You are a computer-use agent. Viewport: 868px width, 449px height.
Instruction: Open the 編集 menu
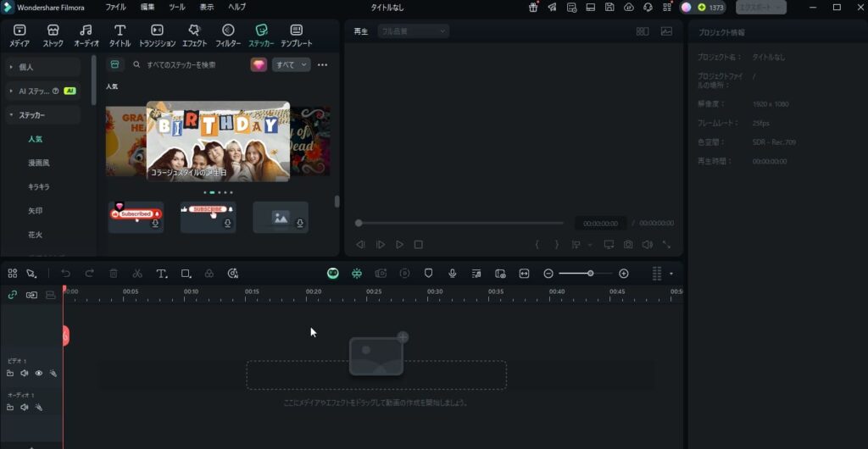tap(147, 7)
